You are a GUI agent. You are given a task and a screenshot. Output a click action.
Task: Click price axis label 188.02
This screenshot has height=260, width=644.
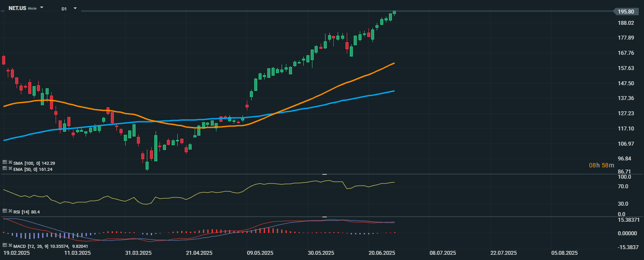tap(626, 23)
